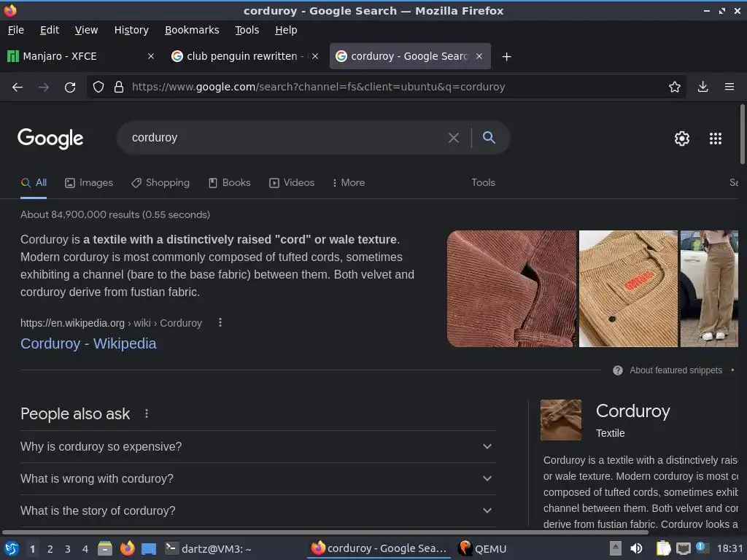Open the Xfce application menu in taskbar
Image resolution: width=747 pixels, height=560 pixels.
(11, 548)
